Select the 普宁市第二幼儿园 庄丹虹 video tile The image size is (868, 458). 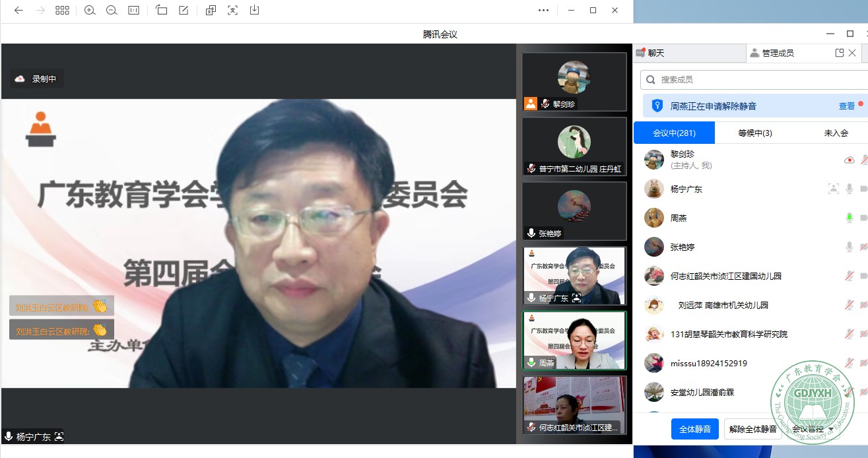coord(574,147)
